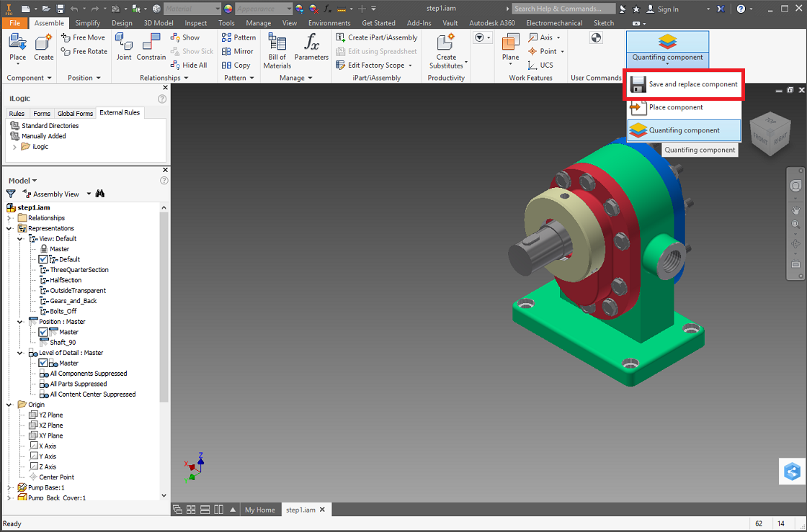Click the binoculars find icon in Model browser
Screen dimensions: 807x532
[x=100, y=194]
